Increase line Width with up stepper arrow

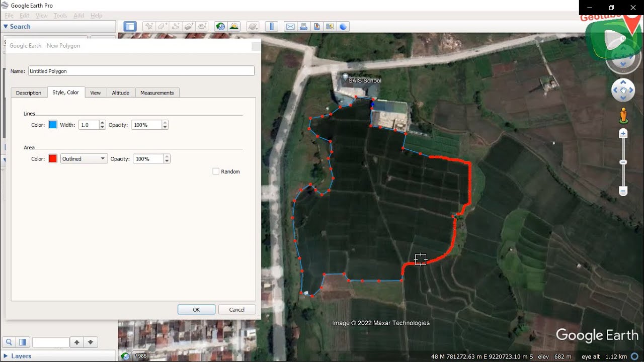[103, 122]
